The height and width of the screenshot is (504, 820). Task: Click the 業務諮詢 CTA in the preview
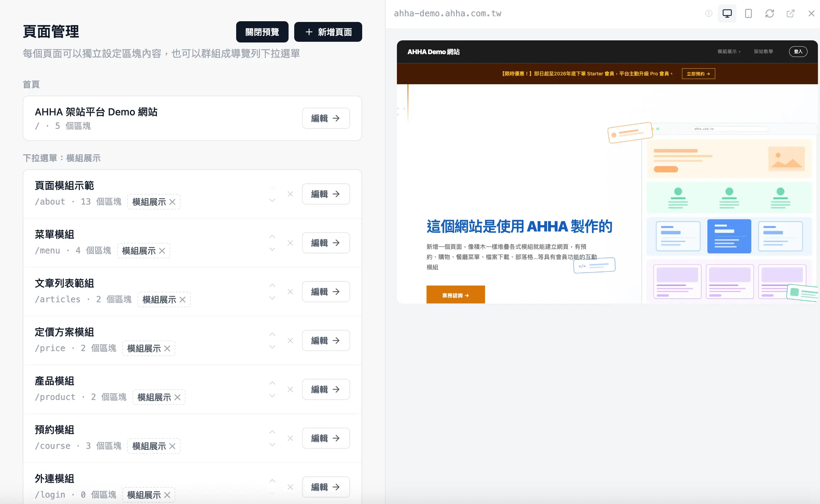point(455,294)
